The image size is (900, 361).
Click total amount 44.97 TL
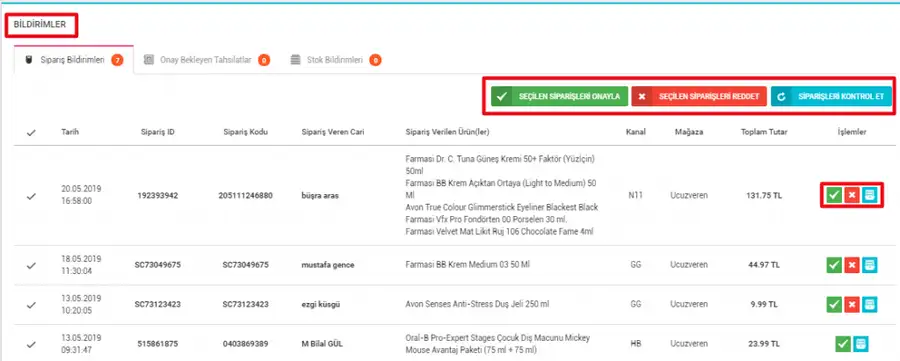pos(764,265)
